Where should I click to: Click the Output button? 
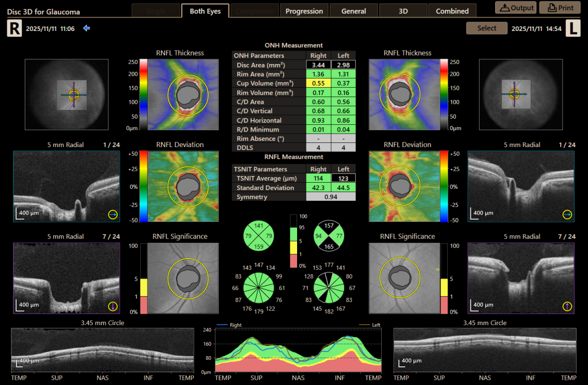tap(515, 7)
